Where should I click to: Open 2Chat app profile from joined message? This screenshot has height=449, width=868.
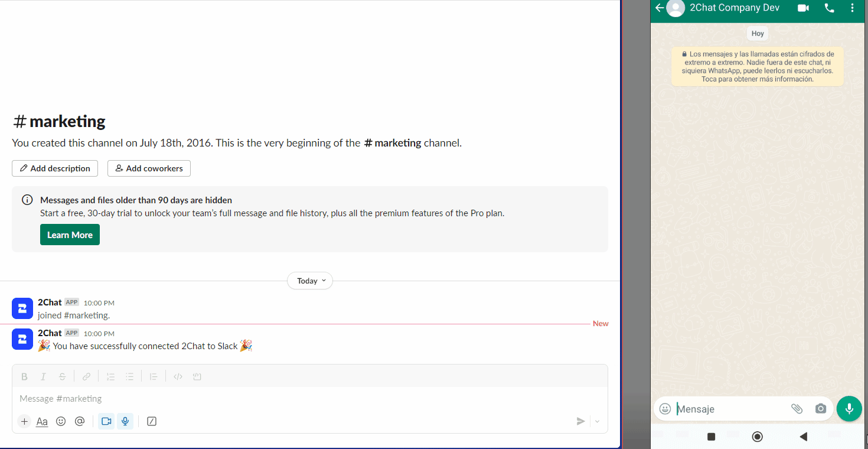[50, 302]
